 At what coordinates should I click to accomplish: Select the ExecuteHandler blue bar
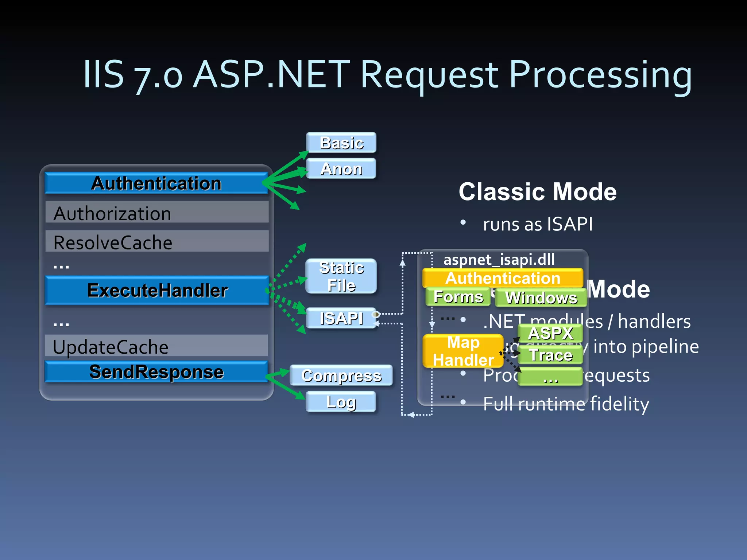point(157,291)
